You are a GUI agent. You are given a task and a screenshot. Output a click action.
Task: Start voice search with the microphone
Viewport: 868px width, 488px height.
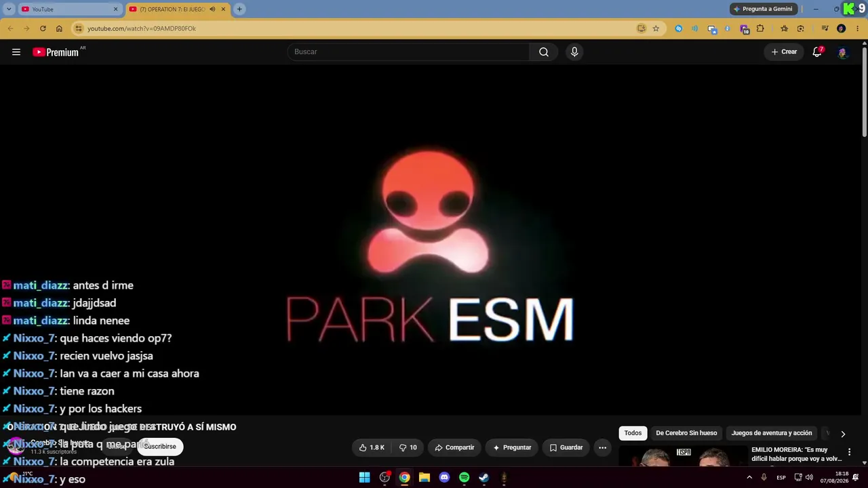coord(574,52)
